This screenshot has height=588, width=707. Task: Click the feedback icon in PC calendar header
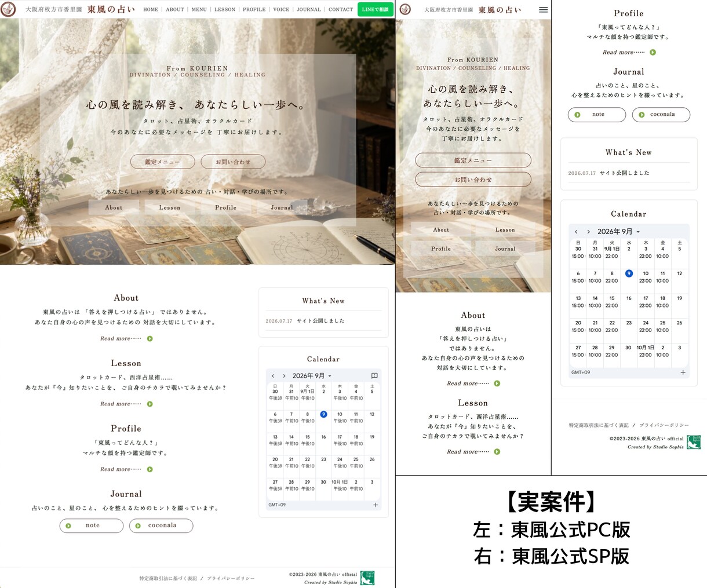[x=374, y=376]
